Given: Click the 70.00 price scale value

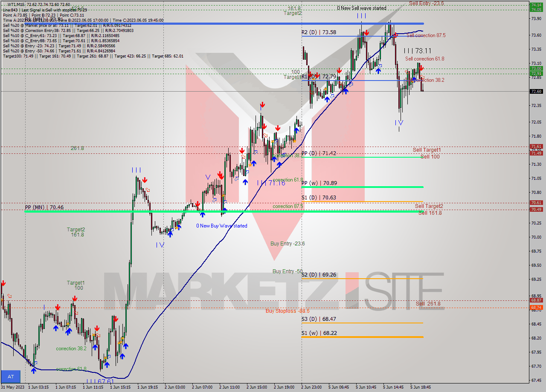Looking at the screenshot, I should click(x=536, y=237).
